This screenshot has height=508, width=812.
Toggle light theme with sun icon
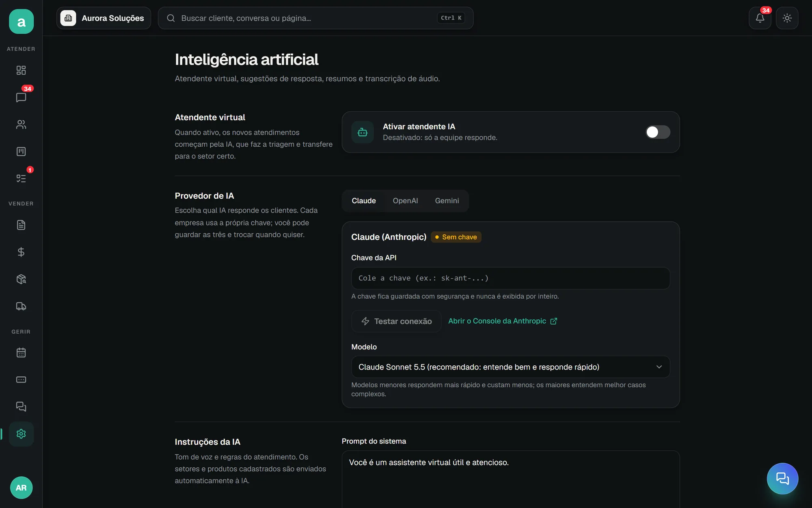click(x=787, y=18)
